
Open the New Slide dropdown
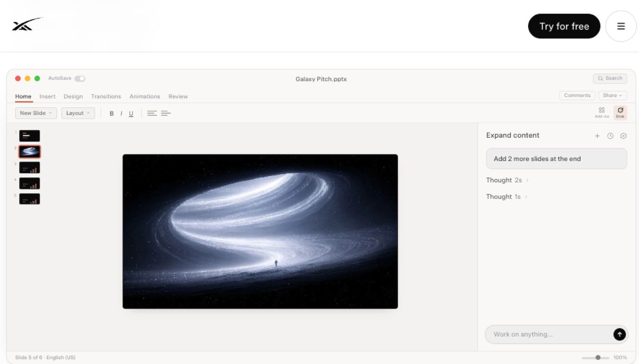(x=36, y=113)
